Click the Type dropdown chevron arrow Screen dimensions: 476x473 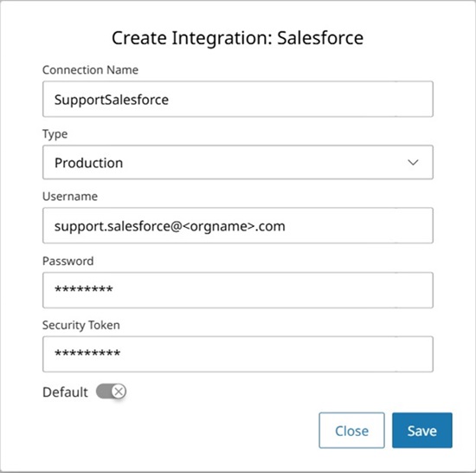pos(413,163)
